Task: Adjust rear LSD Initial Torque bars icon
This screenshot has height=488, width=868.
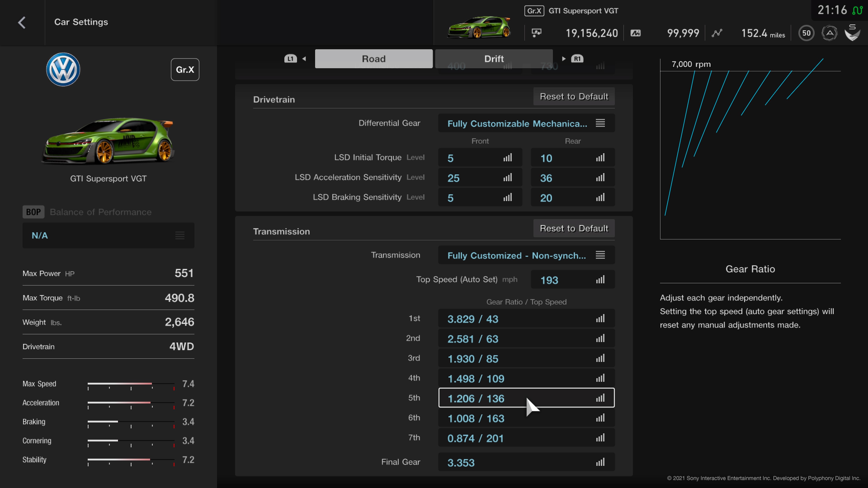Action: [600, 158]
